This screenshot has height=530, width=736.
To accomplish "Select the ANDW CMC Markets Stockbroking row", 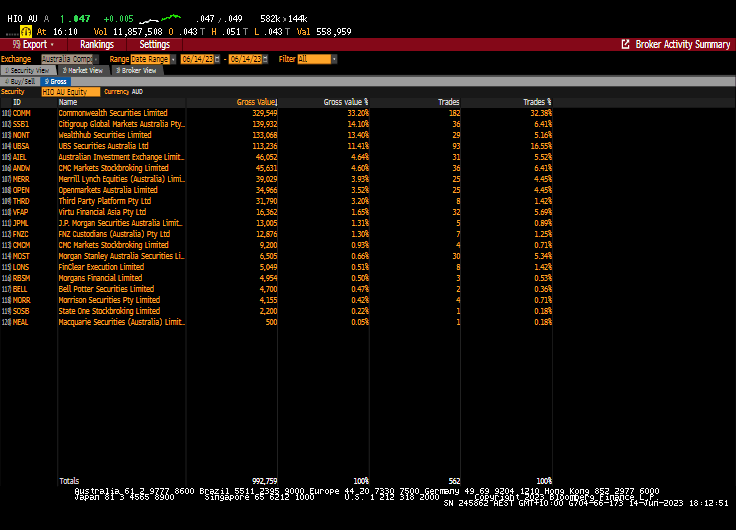I will [x=276, y=168].
